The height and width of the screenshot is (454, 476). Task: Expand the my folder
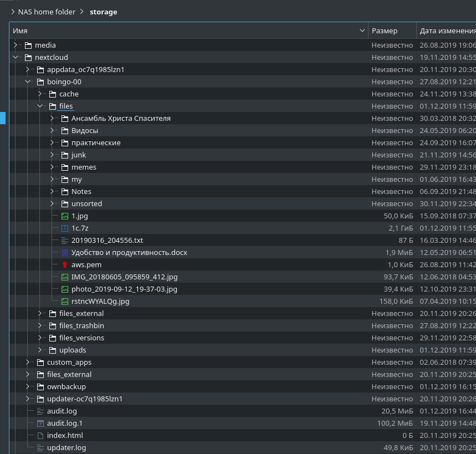pos(52,179)
